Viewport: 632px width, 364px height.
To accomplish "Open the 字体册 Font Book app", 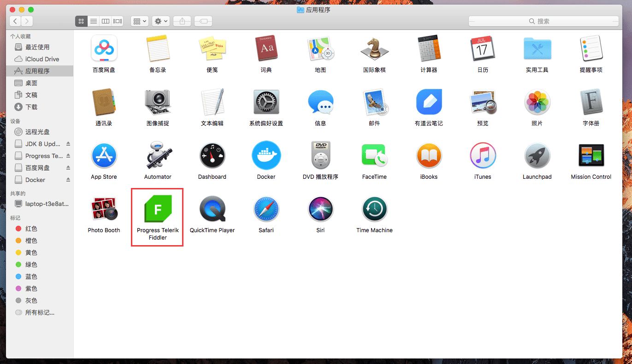I will coord(591,102).
